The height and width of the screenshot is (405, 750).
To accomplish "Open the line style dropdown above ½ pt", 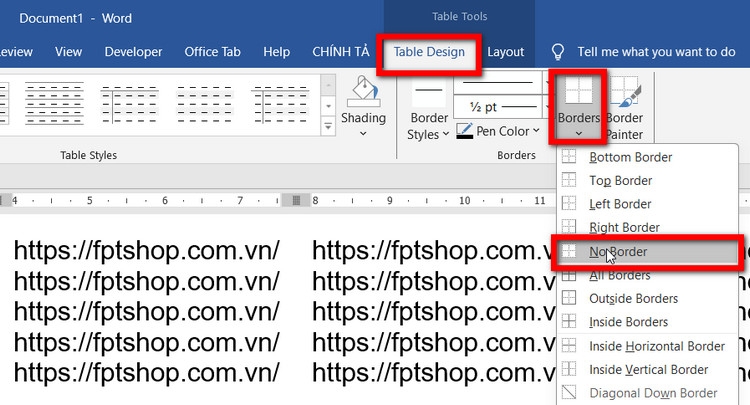I will 547,83.
